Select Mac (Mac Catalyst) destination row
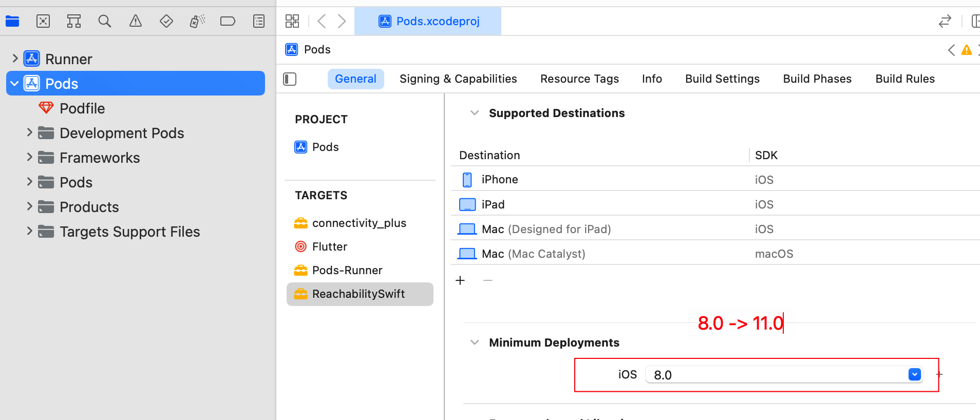This screenshot has width=980, height=420. point(715,254)
